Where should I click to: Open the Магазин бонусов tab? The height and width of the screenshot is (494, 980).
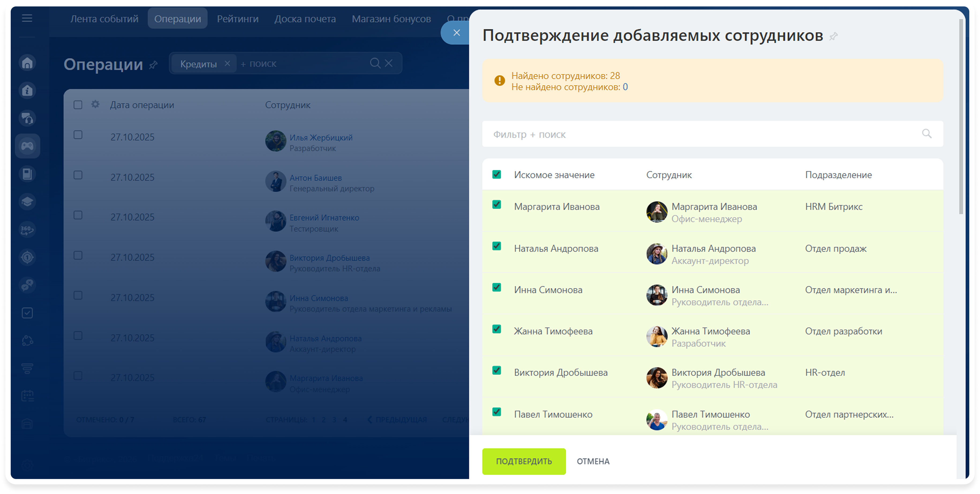coord(391,19)
